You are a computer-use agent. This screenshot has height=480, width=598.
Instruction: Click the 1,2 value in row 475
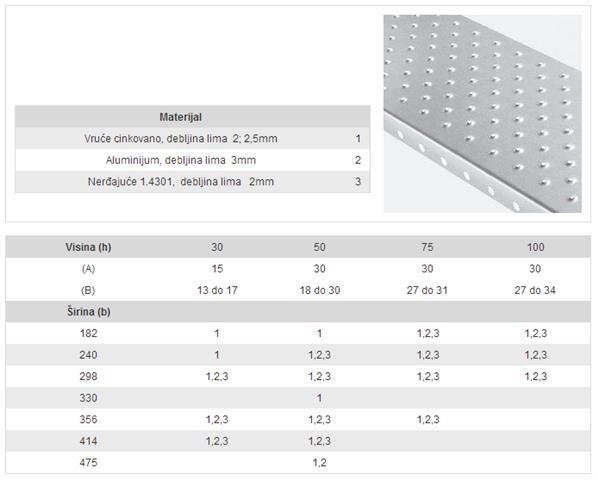pyautogui.click(x=319, y=462)
